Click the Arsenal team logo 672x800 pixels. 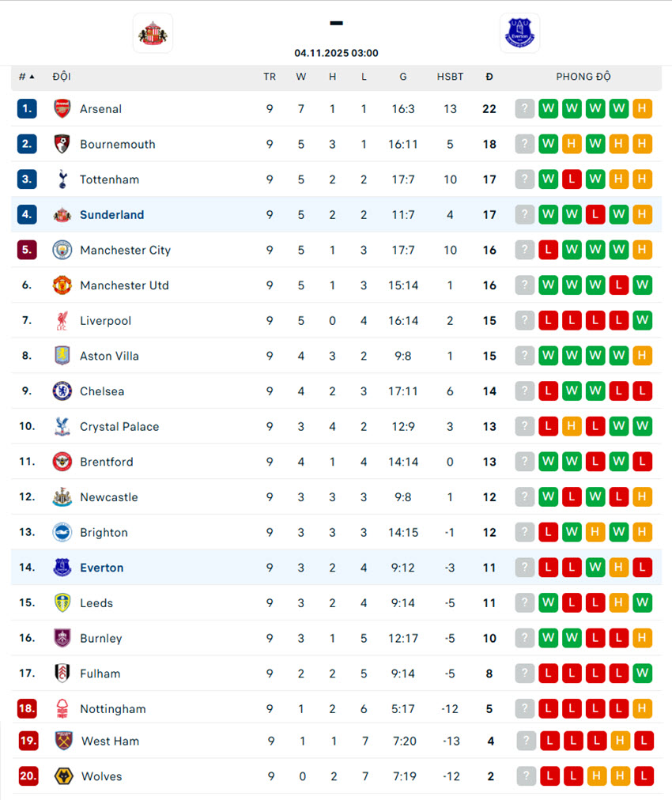[62, 109]
